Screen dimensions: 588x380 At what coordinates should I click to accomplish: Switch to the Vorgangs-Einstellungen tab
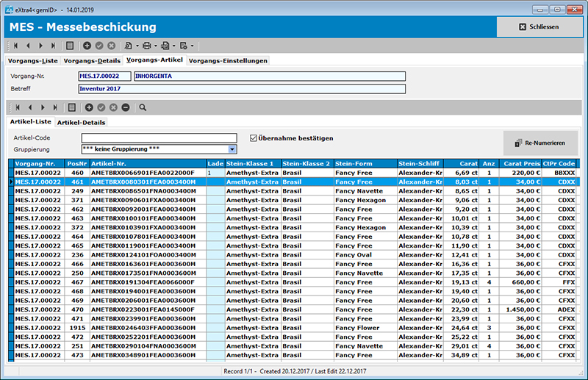click(228, 60)
